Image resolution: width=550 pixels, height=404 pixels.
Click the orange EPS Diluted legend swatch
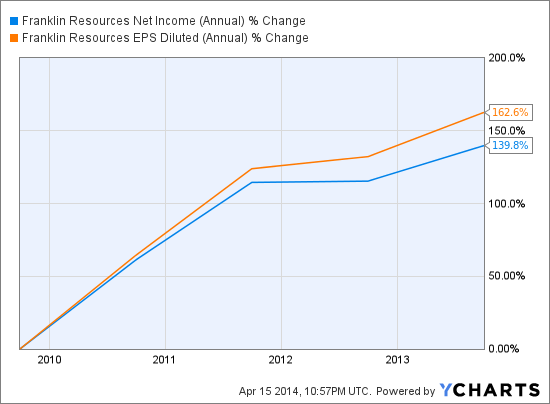click(14, 38)
